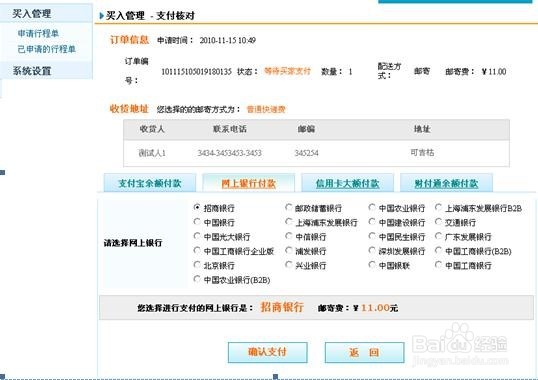Click the 确认支付 button
This screenshot has height=380, width=538.
pyautogui.click(x=268, y=352)
